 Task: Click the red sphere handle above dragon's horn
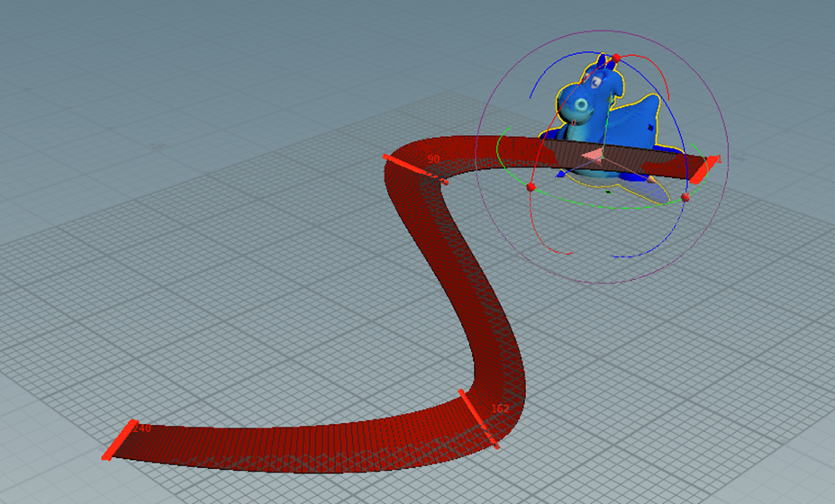pyautogui.click(x=616, y=58)
